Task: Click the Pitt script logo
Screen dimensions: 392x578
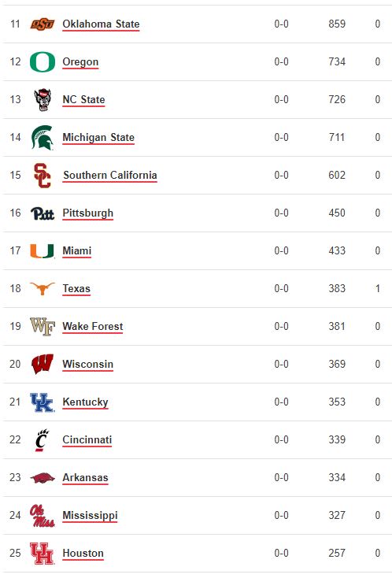Action: point(43,213)
